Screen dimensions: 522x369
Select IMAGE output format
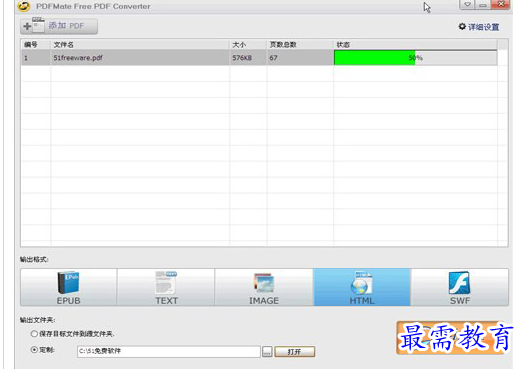click(264, 287)
